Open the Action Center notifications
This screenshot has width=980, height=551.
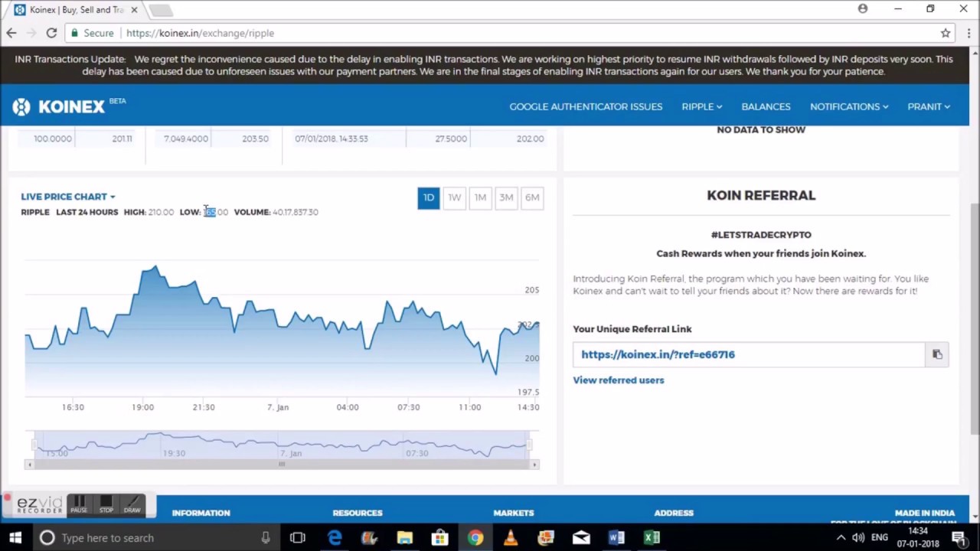(x=959, y=538)
